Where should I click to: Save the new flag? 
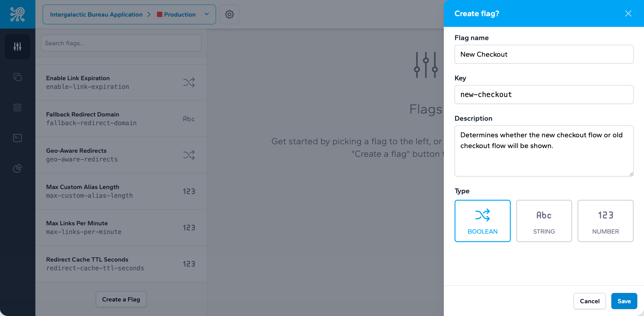624,301
